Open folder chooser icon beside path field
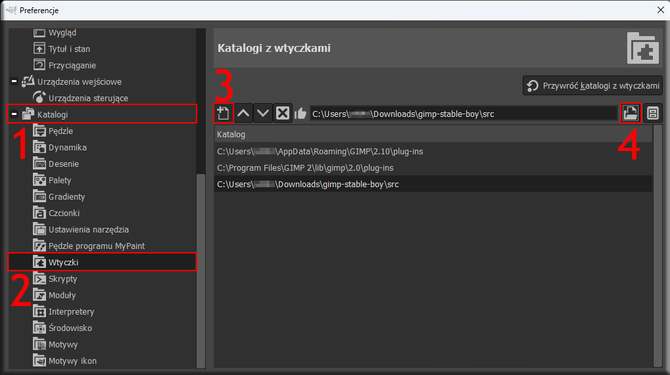The height and width of the screenshot is (375, 670). pos(630,113)
